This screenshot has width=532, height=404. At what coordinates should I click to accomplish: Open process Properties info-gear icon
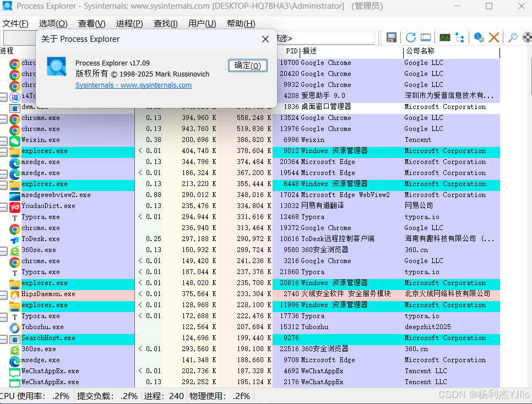(x=479, y=37)
